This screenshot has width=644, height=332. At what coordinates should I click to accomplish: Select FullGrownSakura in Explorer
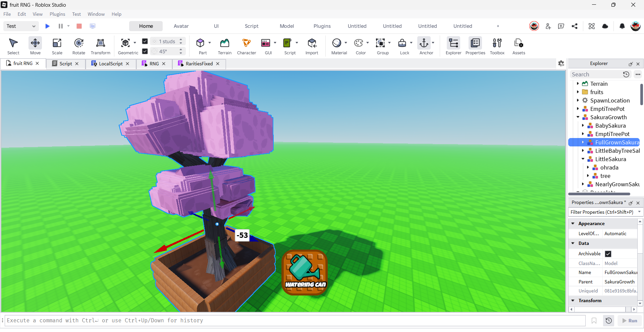(617, 142)
